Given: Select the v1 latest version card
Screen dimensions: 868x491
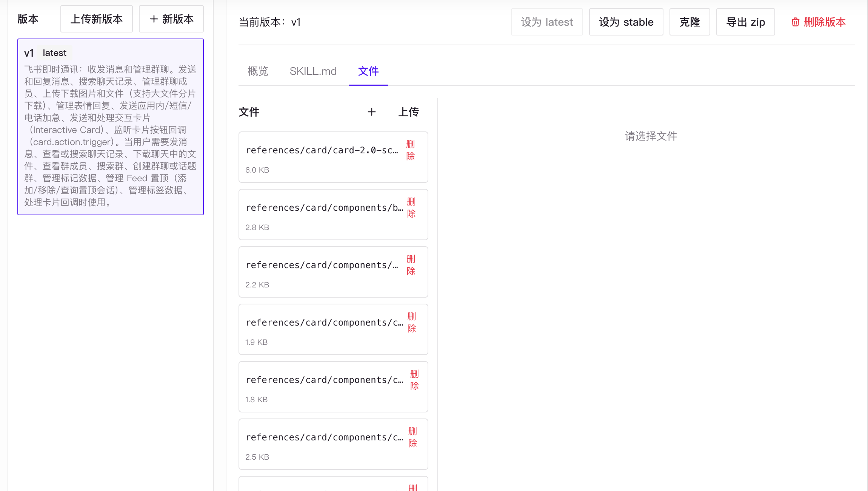Looking at the screenshot, I should [111, 127].
